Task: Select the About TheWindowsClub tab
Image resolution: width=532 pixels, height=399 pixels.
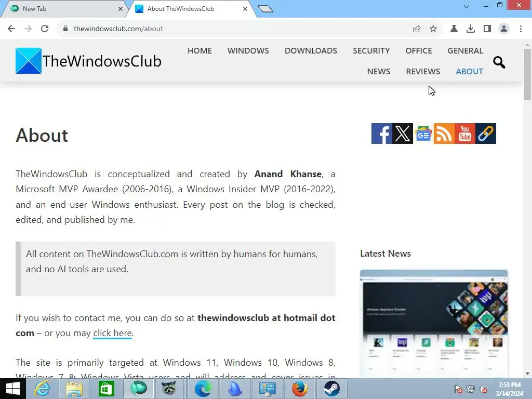Action: pos(190,9)
